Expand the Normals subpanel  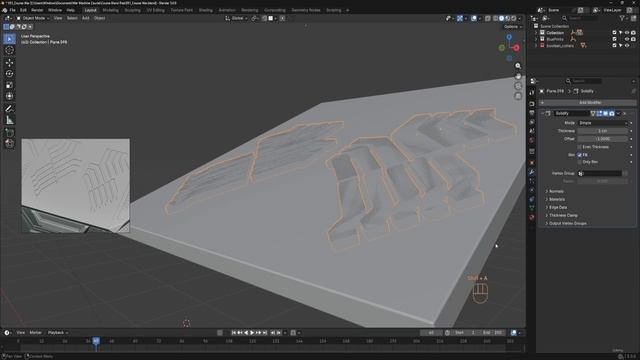(x=556, y=191)
